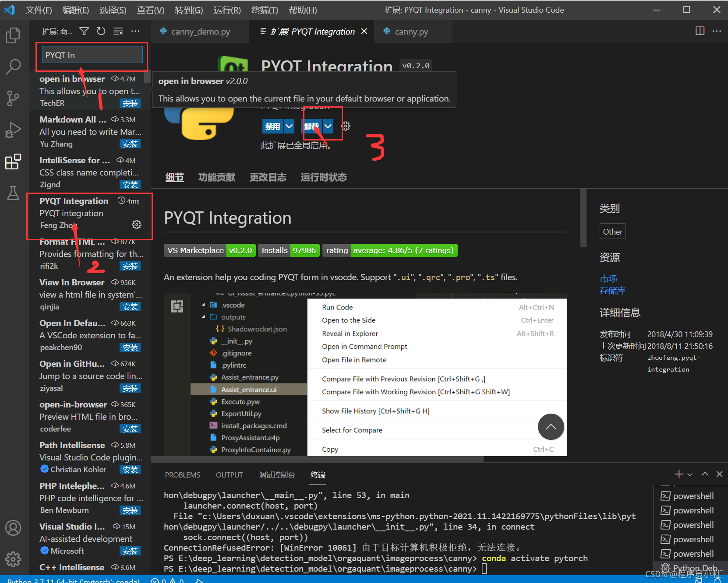Open the Repository (存储库) resource link
The image size is (728, 583).
[x=612, y=291]
